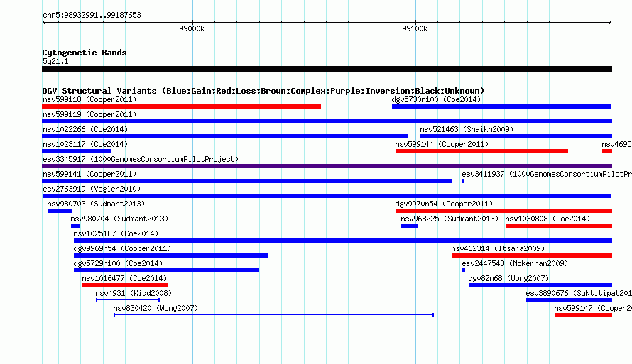Select the purple esv3345917 inversion bar
This screenshot has height=364, width=632.
[x=327, y=166]
